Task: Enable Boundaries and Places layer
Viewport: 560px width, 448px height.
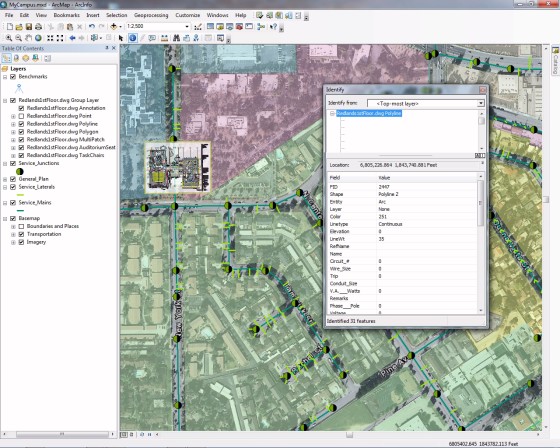Action: (x=21, y=226)
